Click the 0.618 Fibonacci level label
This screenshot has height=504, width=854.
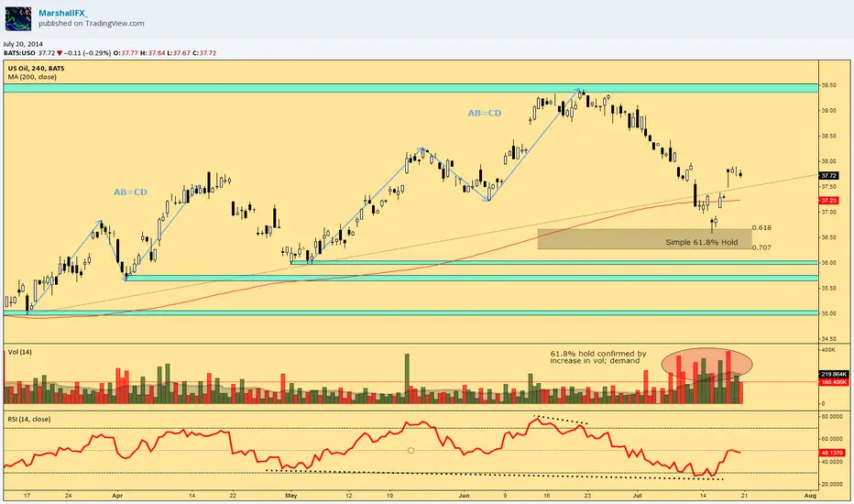[x=761, y=228]
